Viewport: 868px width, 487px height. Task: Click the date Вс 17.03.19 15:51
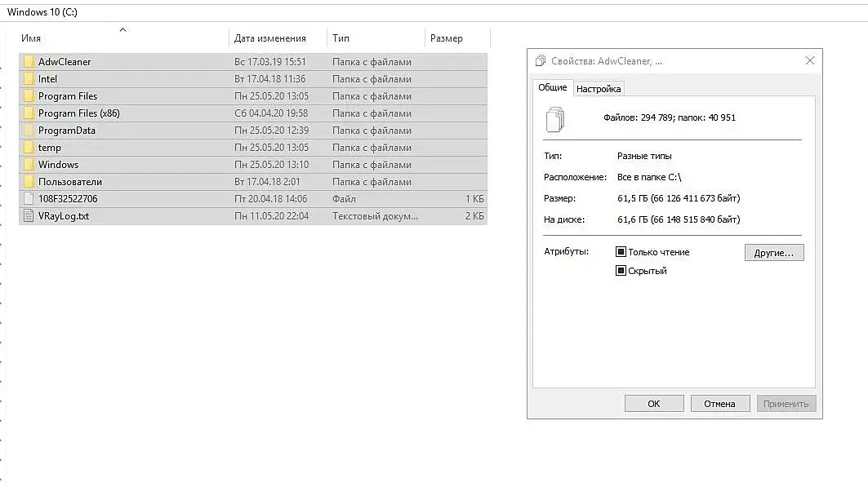(269, 61)
